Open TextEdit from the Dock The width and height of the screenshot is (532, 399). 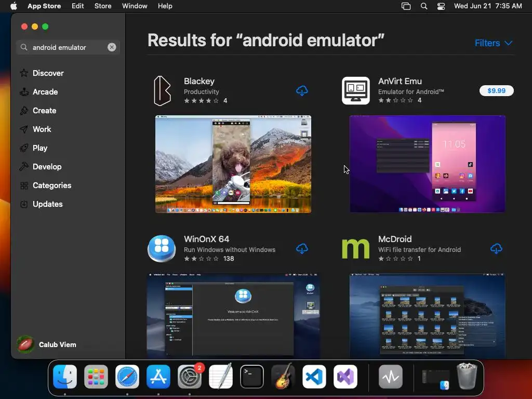coord(221,377)
